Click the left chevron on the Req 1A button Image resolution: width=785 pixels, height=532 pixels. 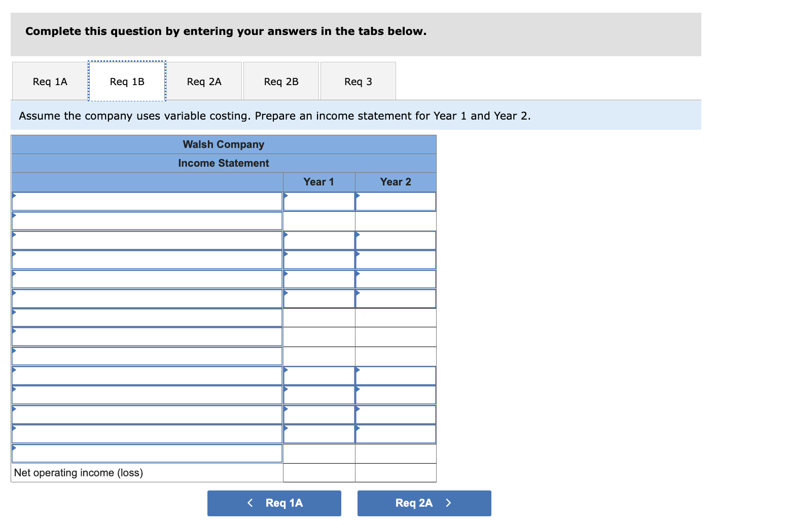pos(250,503)
